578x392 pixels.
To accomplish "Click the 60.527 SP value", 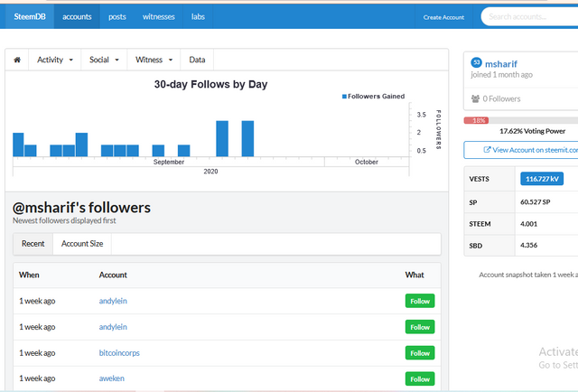I will click(536, 202).
